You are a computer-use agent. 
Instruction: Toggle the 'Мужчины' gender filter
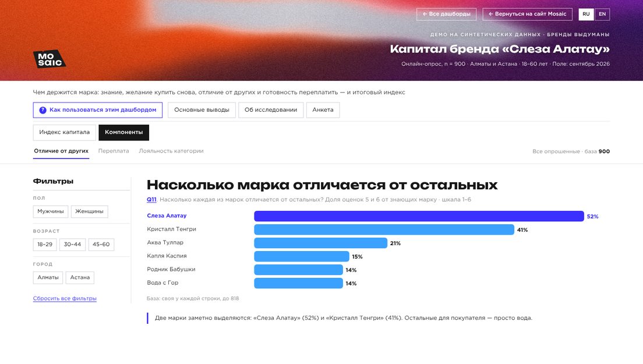tap(51, 211)
